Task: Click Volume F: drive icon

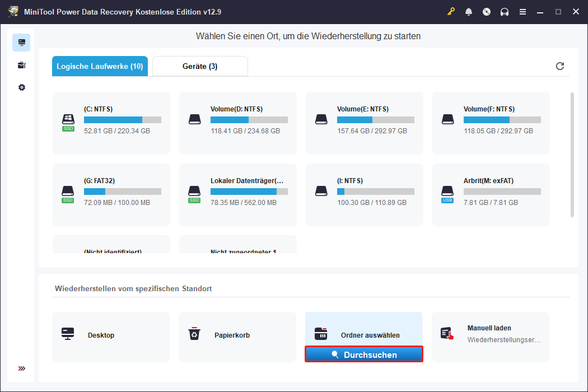Action: pyautogui.click(x=448, y=119)
